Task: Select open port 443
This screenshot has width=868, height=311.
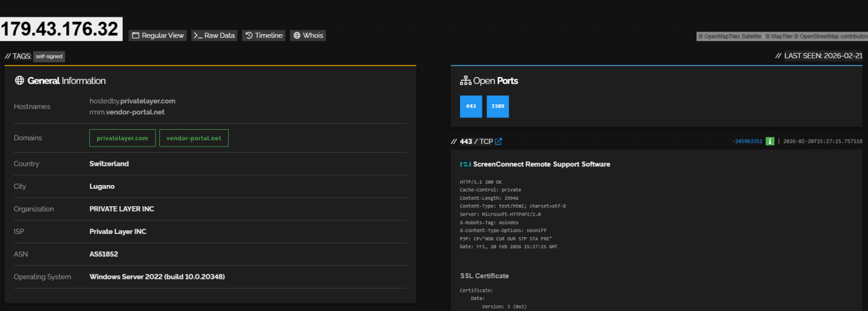Action: point(471,106)
